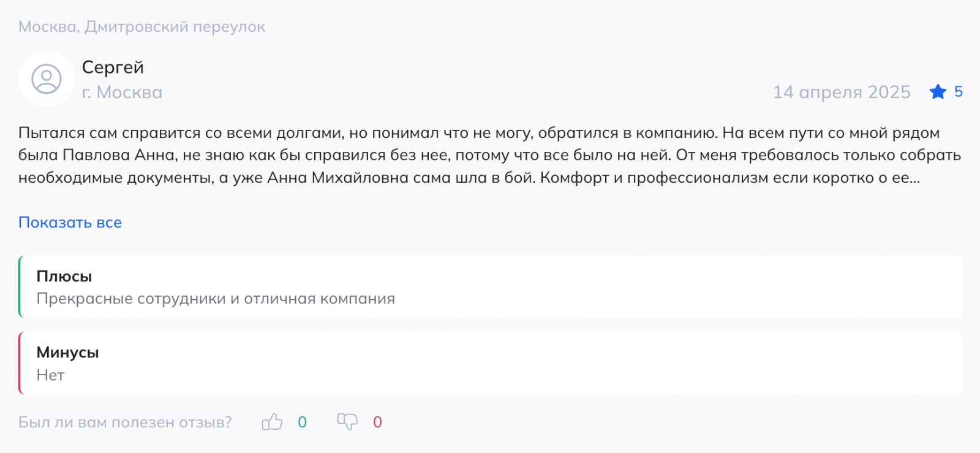Click the review date 14 апреля 2025
This screenshot has height=453, width=980.
[842, 92]
